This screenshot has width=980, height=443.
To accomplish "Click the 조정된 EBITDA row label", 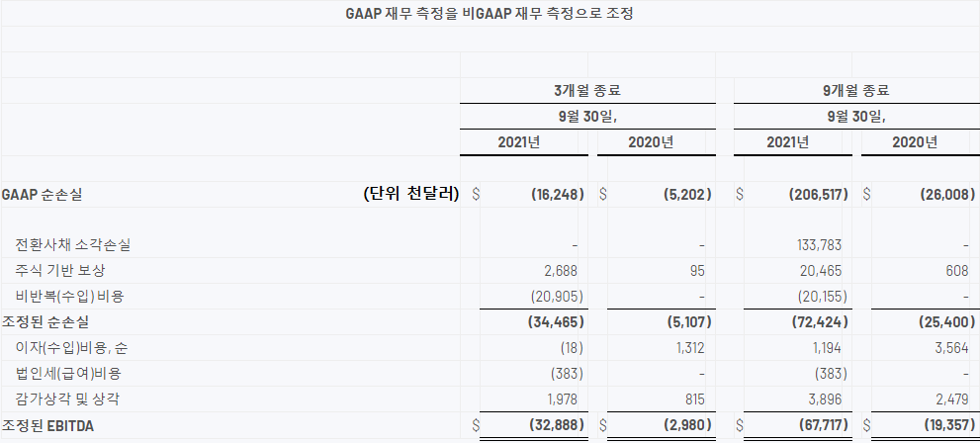I will (x=47, y=426).
